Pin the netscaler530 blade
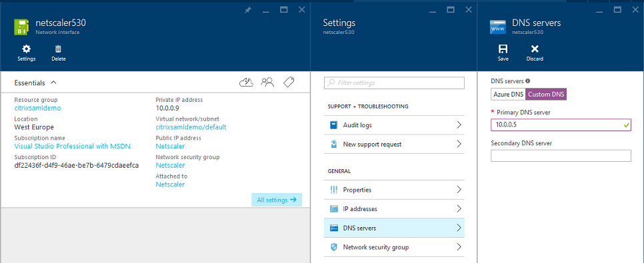644x263 pixels. [247, 10]
